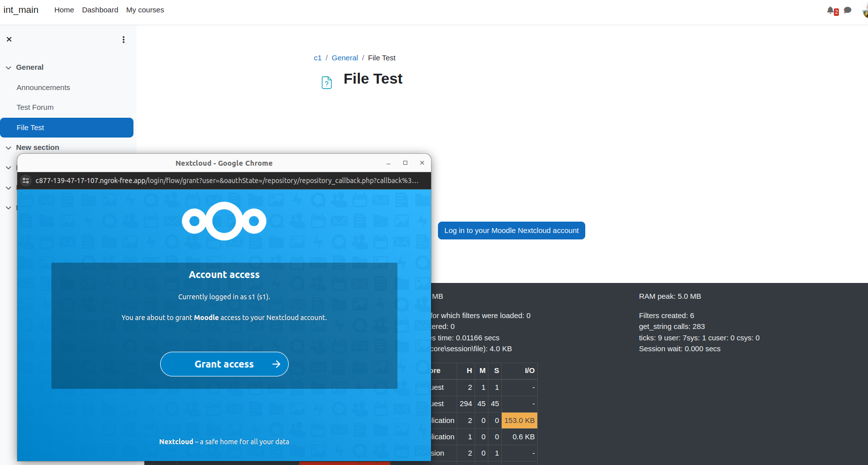The image size is (868, 465).
Task: Open Dashboard in top navigation
Action: tap(100, 10)
